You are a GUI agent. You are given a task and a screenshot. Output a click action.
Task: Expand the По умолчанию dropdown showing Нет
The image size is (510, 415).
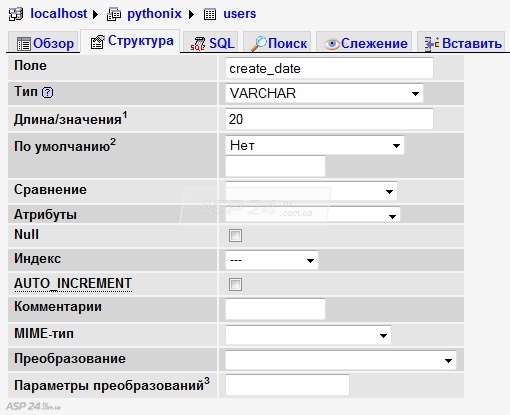[x=315, y=145]
